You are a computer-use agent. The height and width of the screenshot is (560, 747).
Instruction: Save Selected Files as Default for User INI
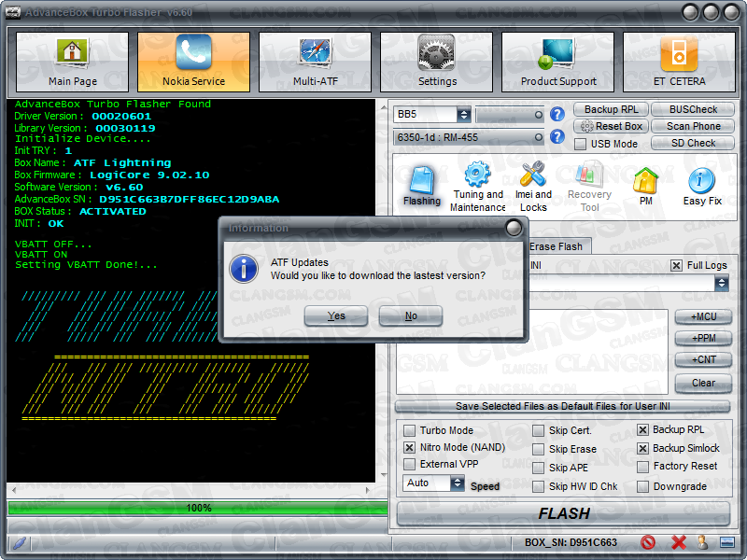tap(563, 406)
